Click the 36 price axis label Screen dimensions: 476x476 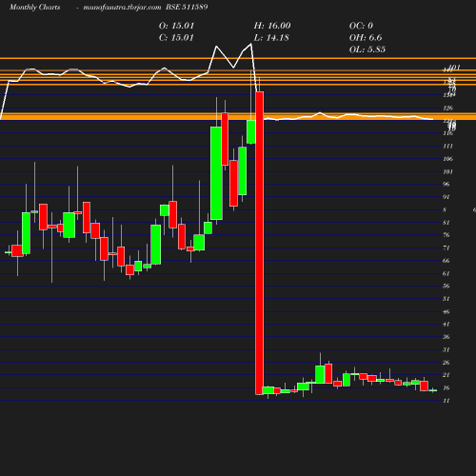click(x=446, y=337)
